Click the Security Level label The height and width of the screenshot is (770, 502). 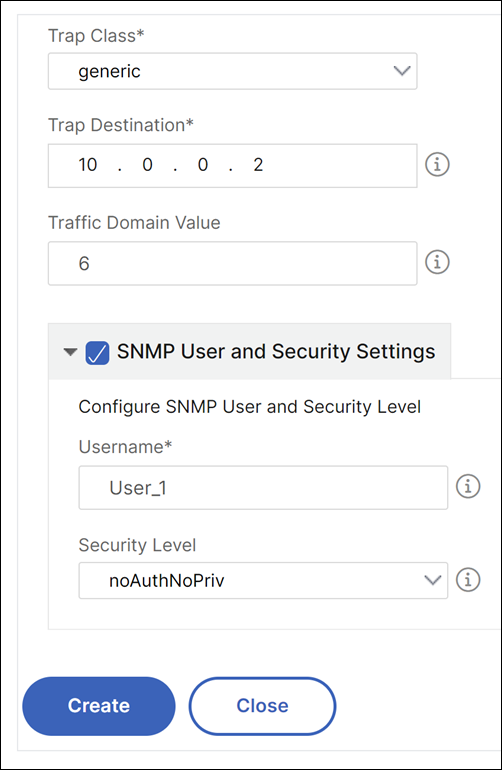(x=138, y=545)
